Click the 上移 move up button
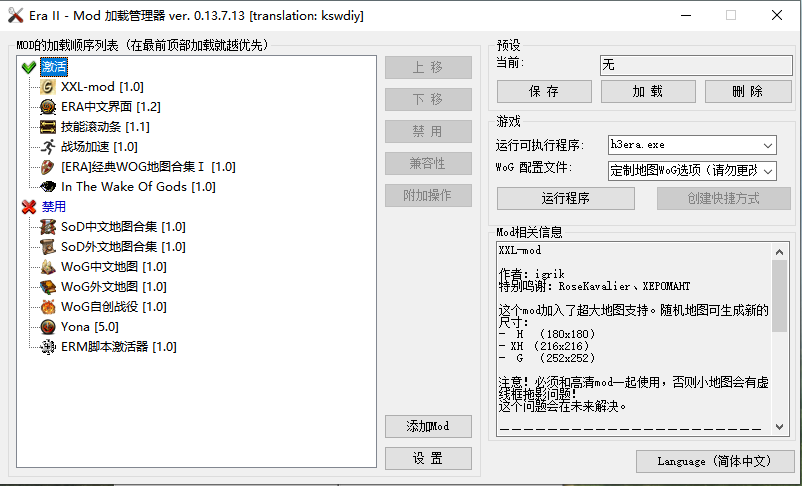This screenshot has width=802, height=486. (x=428, y=68)
